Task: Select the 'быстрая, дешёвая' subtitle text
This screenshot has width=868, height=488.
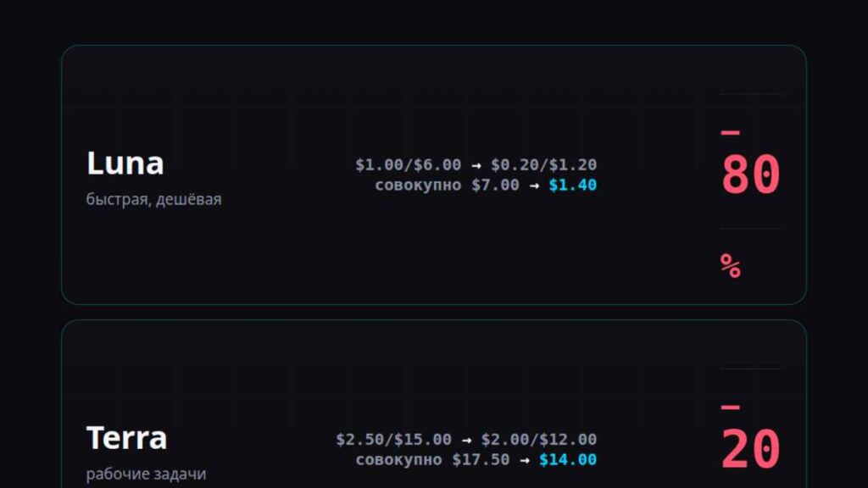Action: tap(154, 199)
